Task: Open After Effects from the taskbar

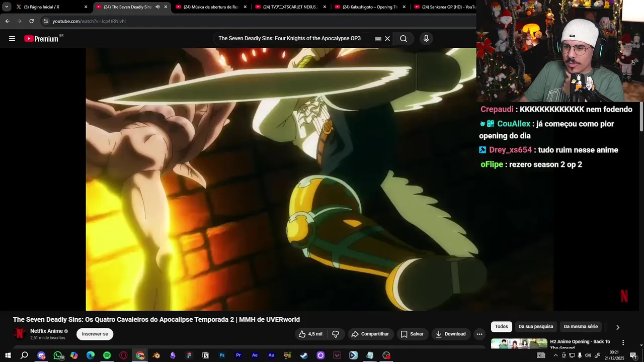Action: coord(255,355)
